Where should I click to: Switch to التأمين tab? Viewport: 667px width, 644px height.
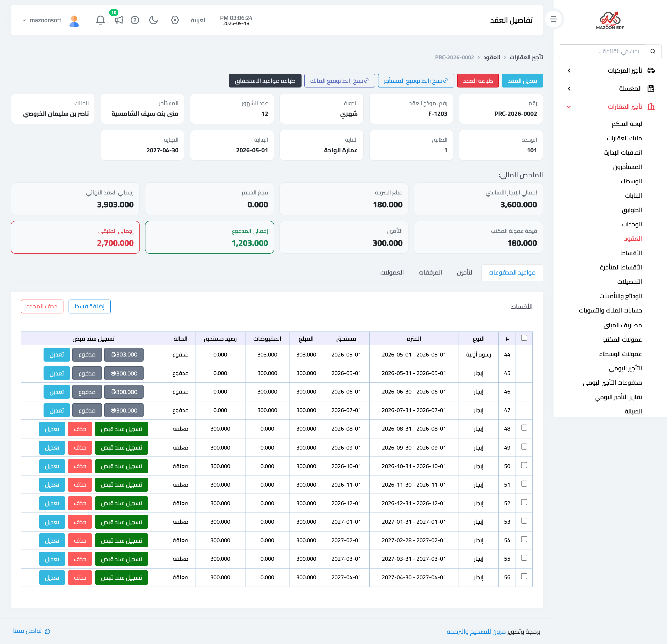pyautogui.click(x=465, y=272)
